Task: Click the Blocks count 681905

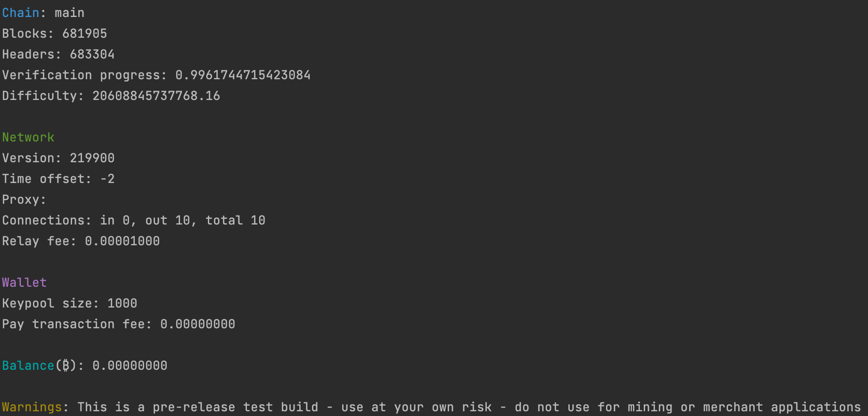Action: pos(84,33)
